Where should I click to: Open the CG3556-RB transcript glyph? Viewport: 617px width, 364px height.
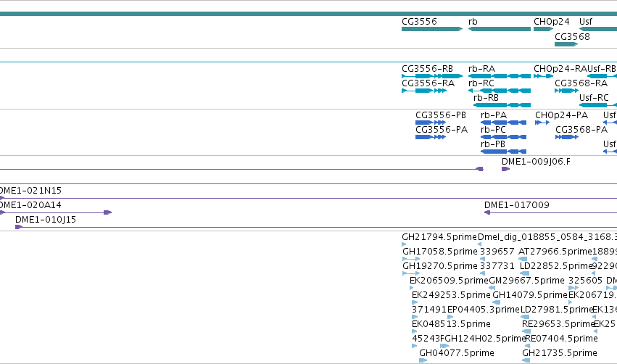click(432, 76)
